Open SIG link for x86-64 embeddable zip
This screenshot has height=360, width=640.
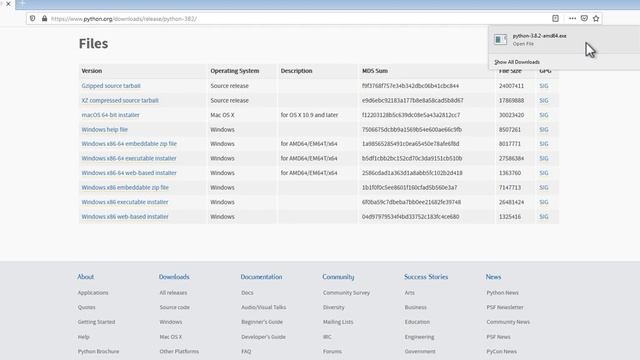[544, 144]
